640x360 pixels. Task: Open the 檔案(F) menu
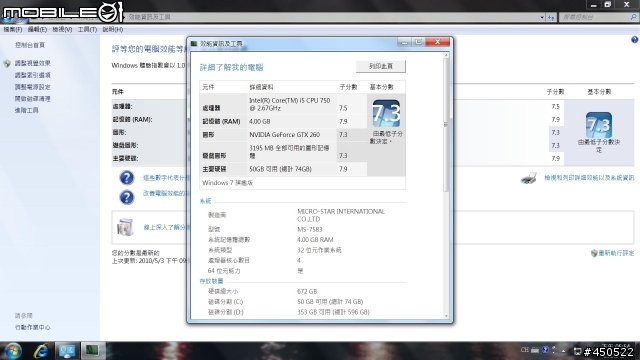coord(13,29)
